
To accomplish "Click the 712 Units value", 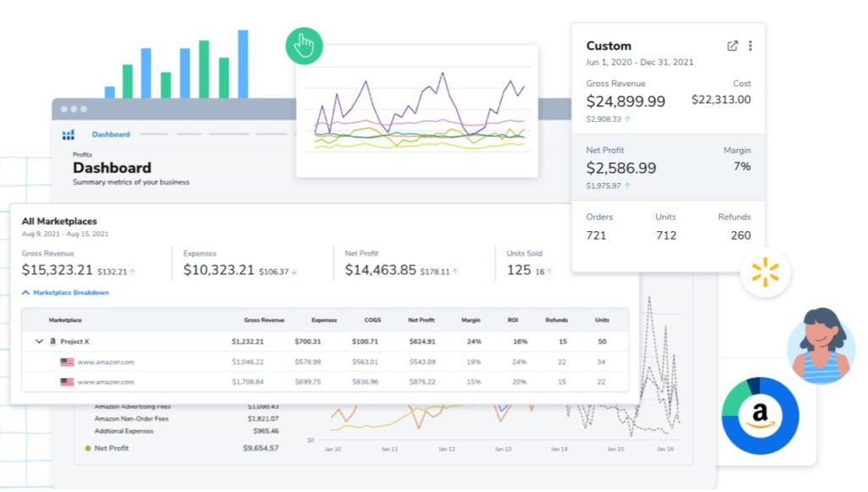I will (666, 235).
